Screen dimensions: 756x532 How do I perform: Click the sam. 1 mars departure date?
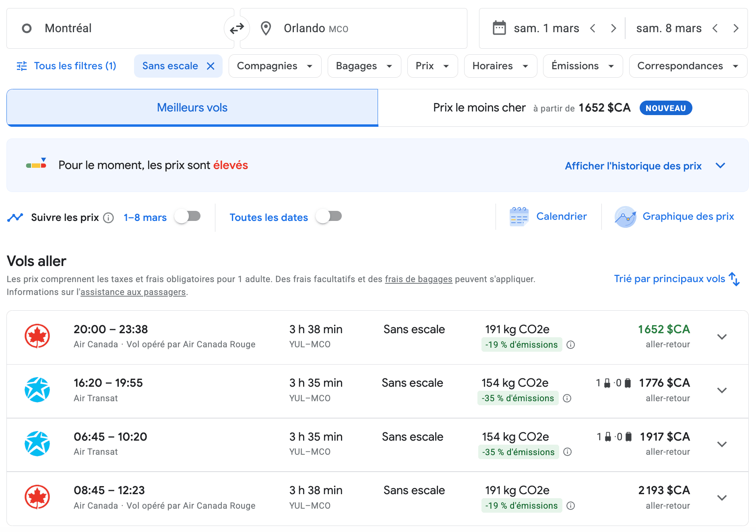point(546,28)
